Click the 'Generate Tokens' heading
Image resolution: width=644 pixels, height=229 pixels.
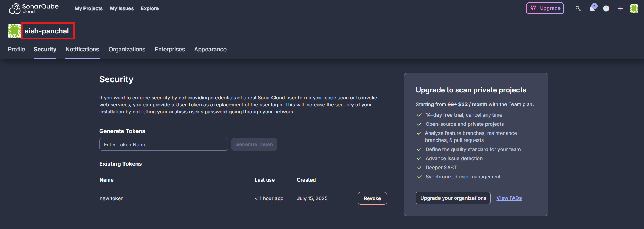tap(122, 131)
